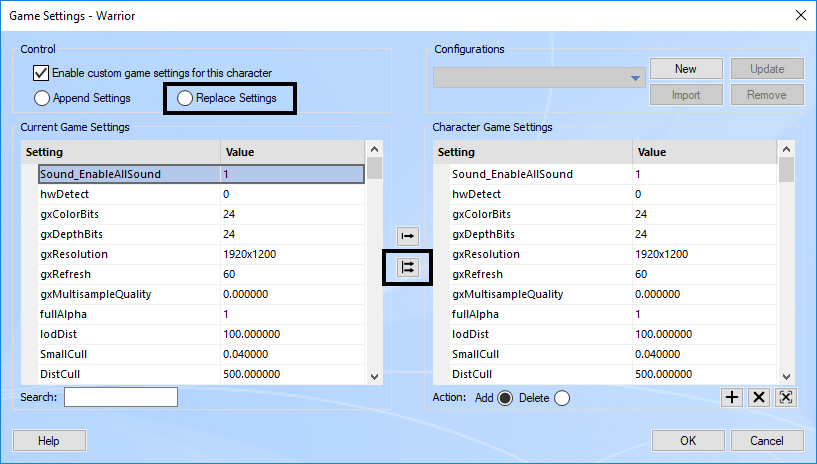Click into the Search text field
Image resolution: width=817 pixels, height=464 pixels.
pos(120,397)
